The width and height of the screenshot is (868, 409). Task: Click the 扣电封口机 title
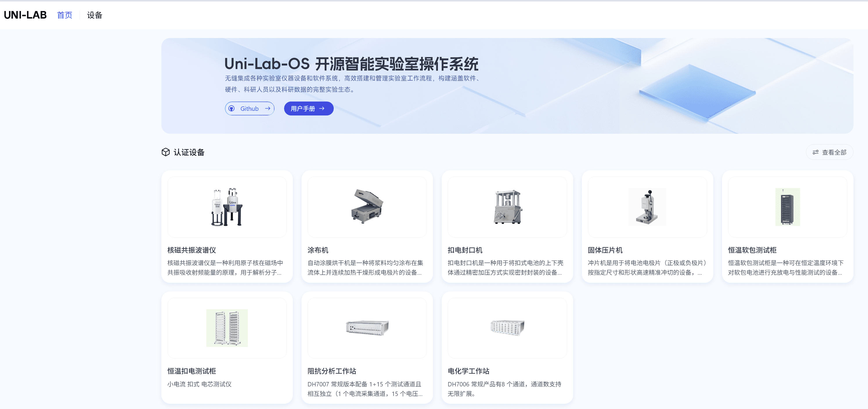pos(465,250)
